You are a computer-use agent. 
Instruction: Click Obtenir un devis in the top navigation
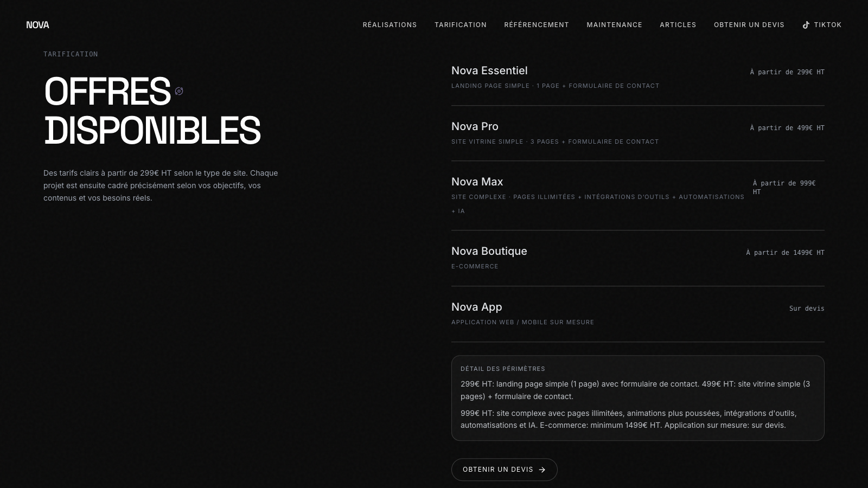click(x=749, y=25)
